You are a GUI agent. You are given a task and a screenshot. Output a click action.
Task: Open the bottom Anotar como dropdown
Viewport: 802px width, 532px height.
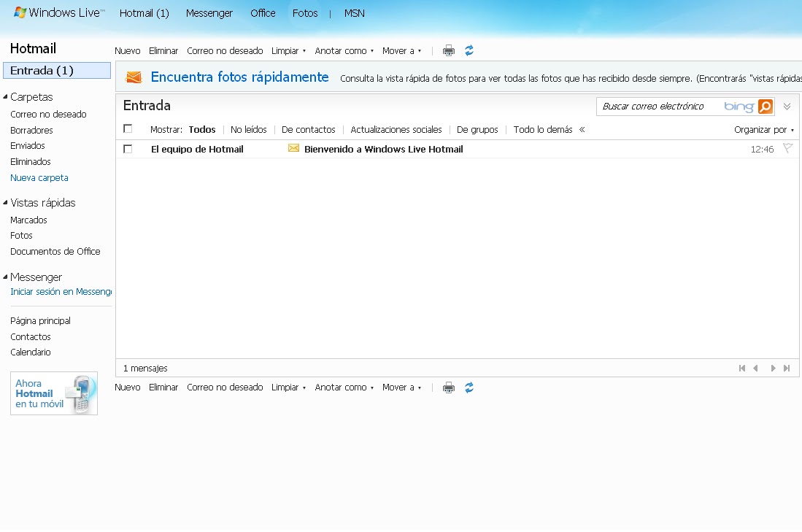point(344,388)
